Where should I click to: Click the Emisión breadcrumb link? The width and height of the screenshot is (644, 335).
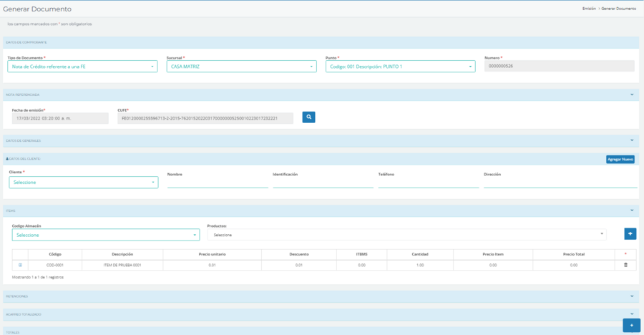click(589, 9)
